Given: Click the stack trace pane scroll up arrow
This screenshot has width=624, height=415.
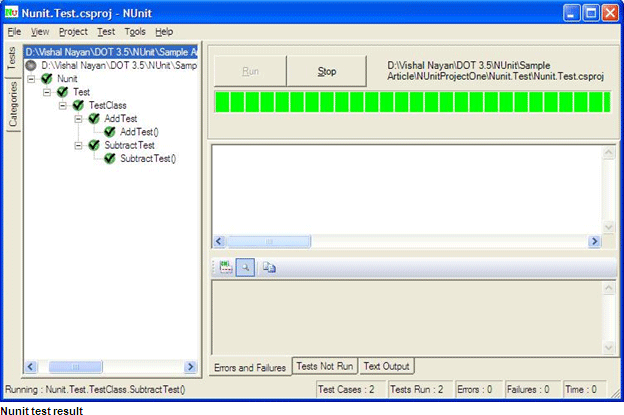Looking at the screenshot, I should [x=608, y=288].
